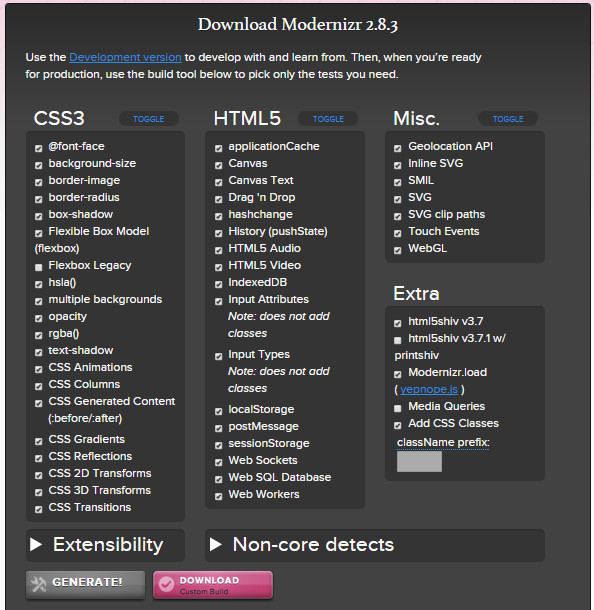The width and height of the screenshot is (594, 610).
Task: Expand the Non-core detects section
Action: (x=375, y=545)
